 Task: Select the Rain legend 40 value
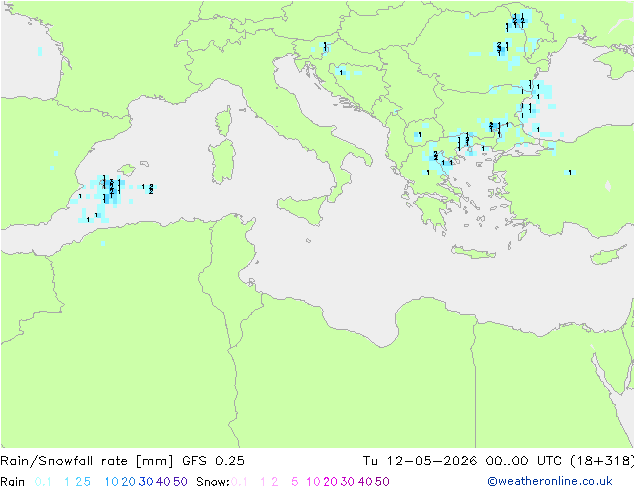[163, 482]
